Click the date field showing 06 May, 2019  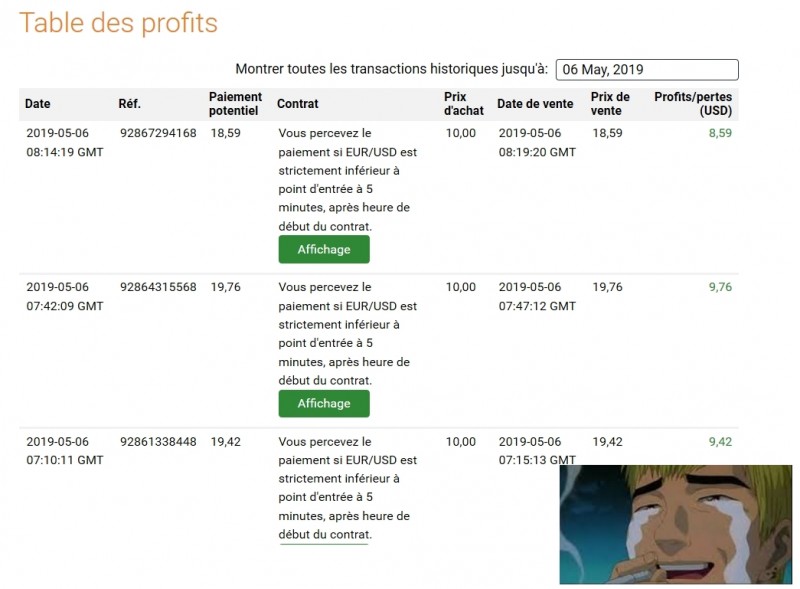coord(646,69)
